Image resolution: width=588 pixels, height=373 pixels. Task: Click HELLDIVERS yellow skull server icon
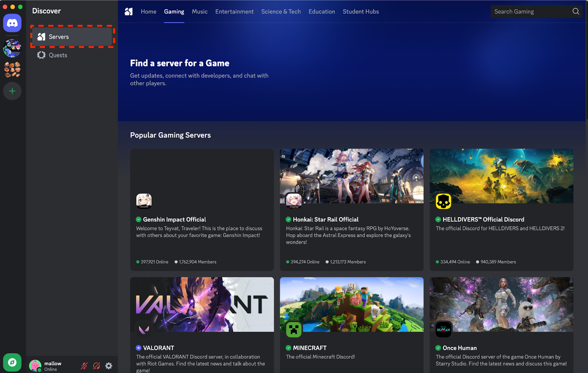pos(444,201)
